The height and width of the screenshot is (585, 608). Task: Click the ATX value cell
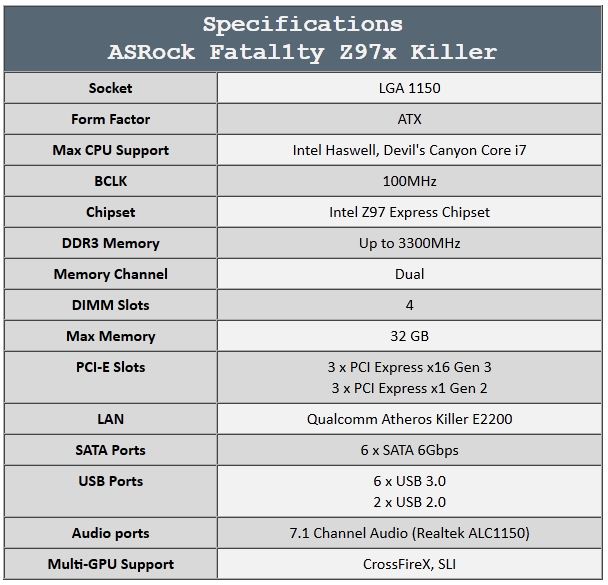[x=409, y=119]
